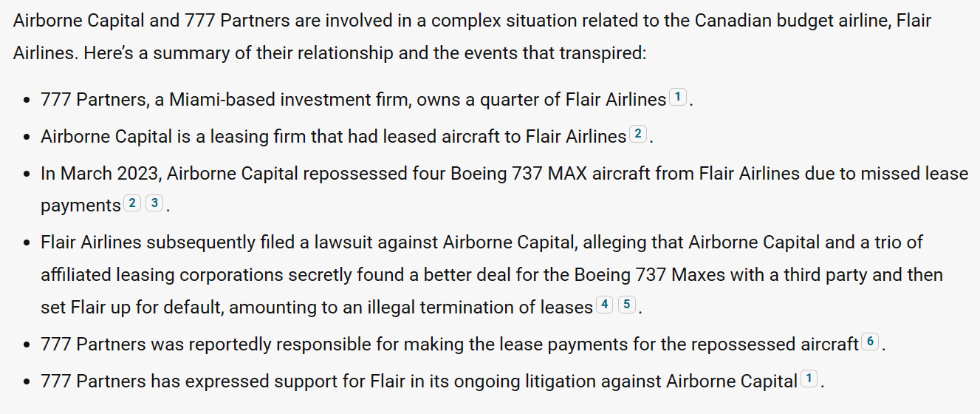The width and height of the screenshot is (980, 414).
Task: Click the "In March 2023" text
Action: click(x=100, y=174)
